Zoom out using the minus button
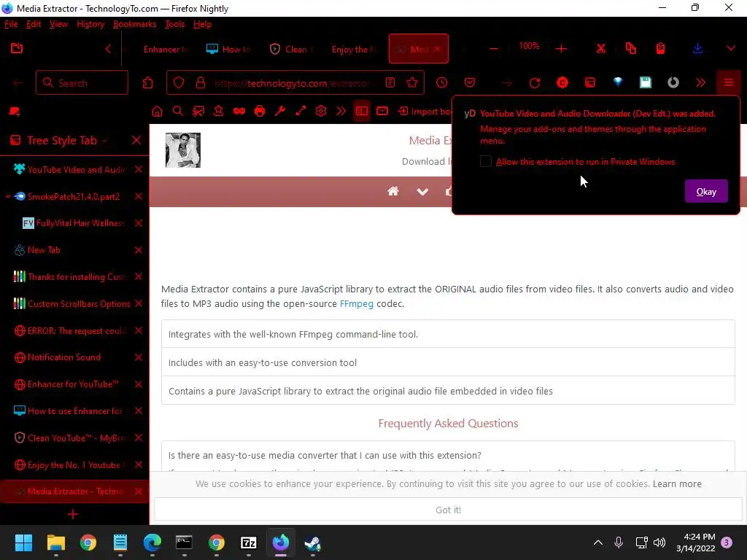 (494, 49)
